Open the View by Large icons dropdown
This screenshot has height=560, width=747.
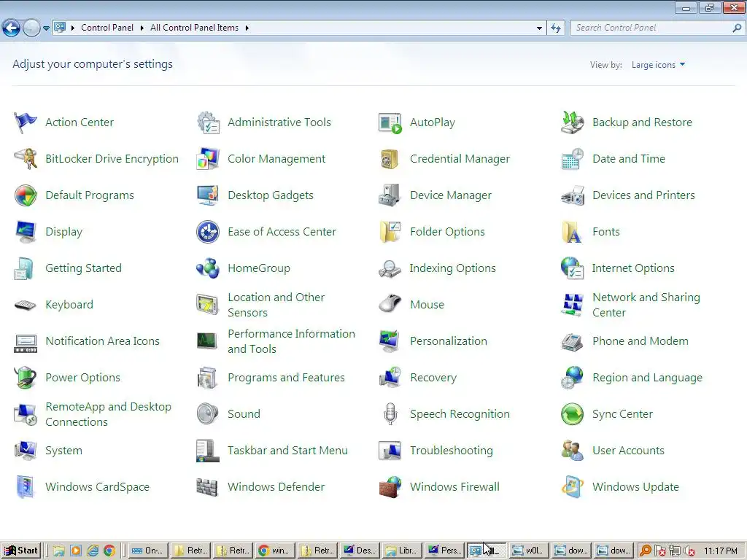(659, 65)
